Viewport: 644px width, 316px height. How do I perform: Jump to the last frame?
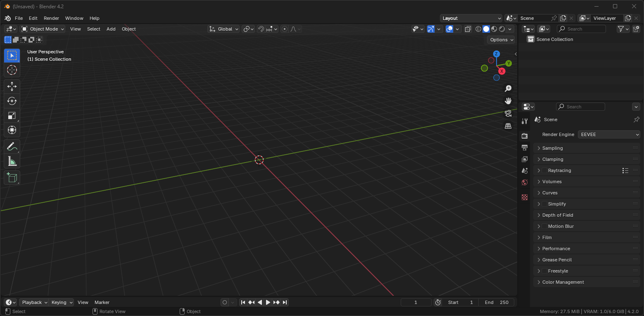[285, 302]
